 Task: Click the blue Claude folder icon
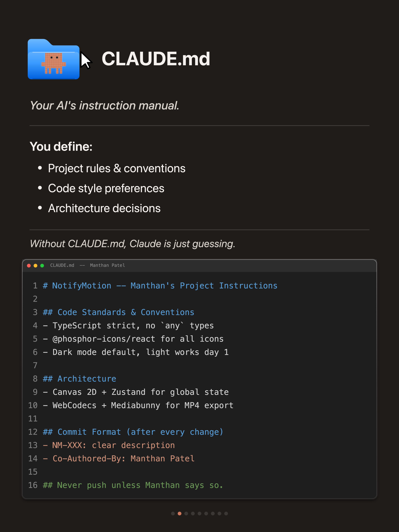(x=53, y=59)
